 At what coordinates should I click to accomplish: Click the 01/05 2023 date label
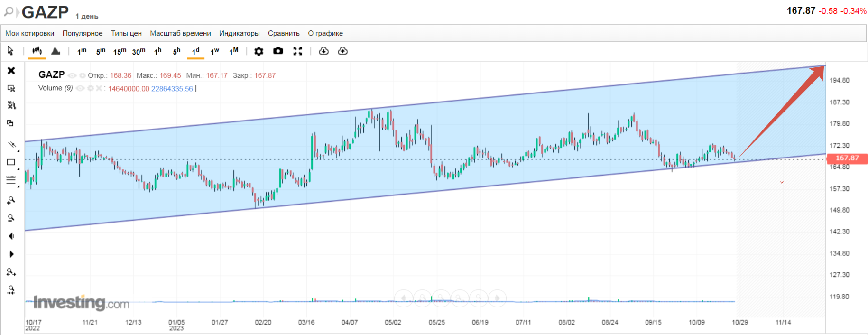[176, 325]
